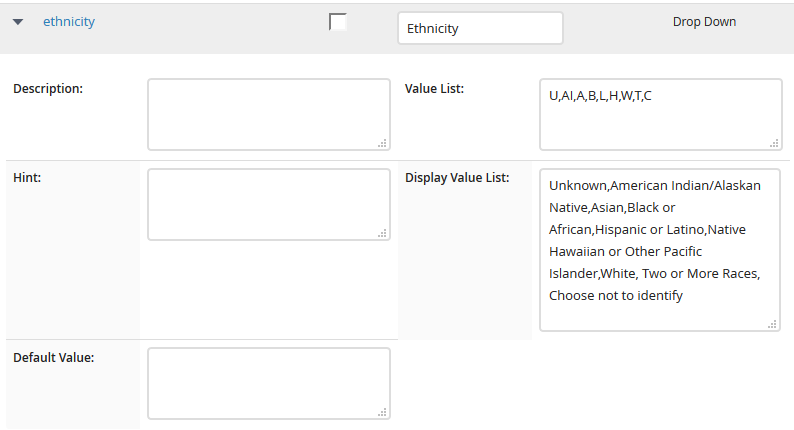Open the ethnicity field link
The width and height of the screenshot is (794, 430).
pos(69,22)
